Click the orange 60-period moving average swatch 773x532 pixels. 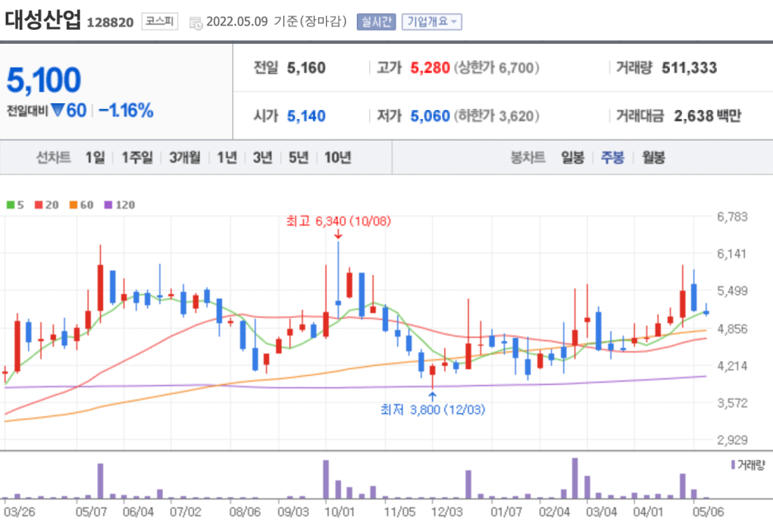[74, 205]
